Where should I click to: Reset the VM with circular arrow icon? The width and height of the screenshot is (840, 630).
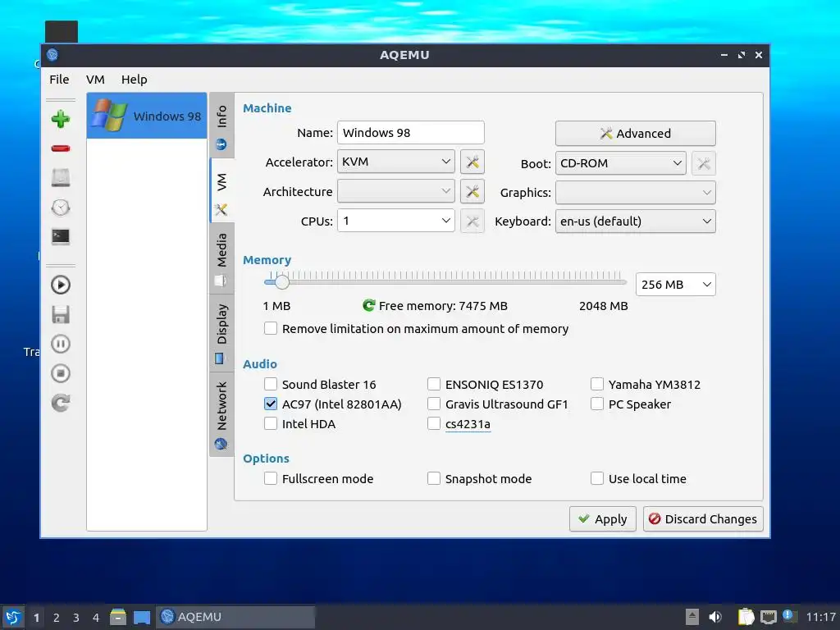coord(61,403)
